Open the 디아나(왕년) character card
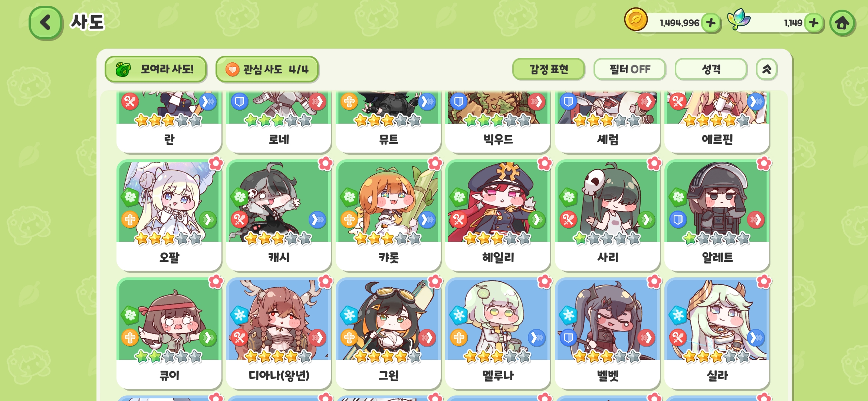Screen dimensions: 868x401 (x=279, y=333)
